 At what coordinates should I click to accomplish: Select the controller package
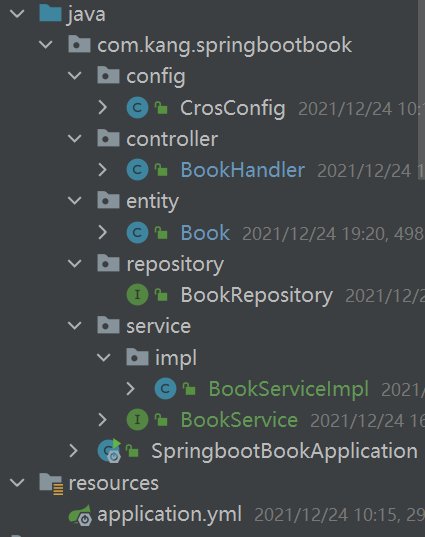point(172,139)
